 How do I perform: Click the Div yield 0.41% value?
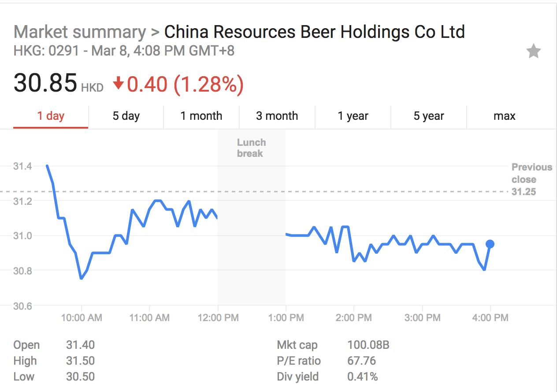pyautogui.click(x=362, y=377)
